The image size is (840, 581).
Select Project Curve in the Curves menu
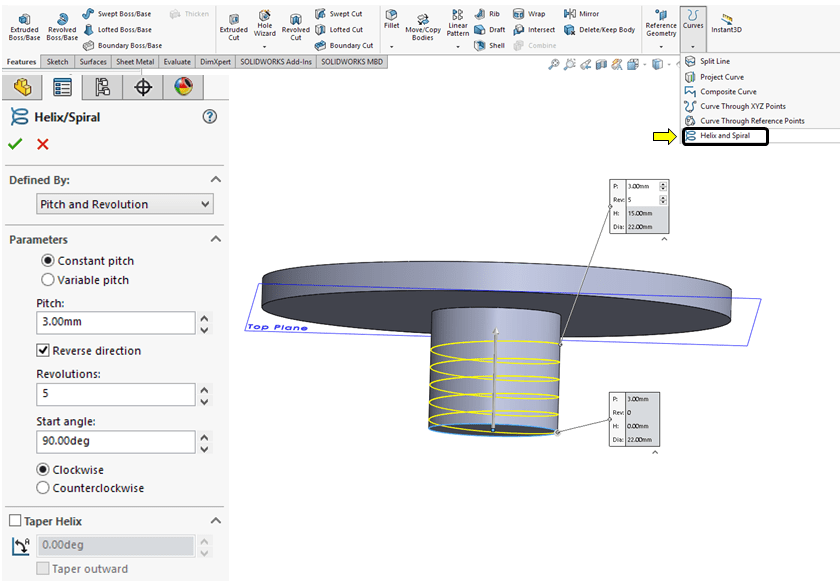[721, 77]
